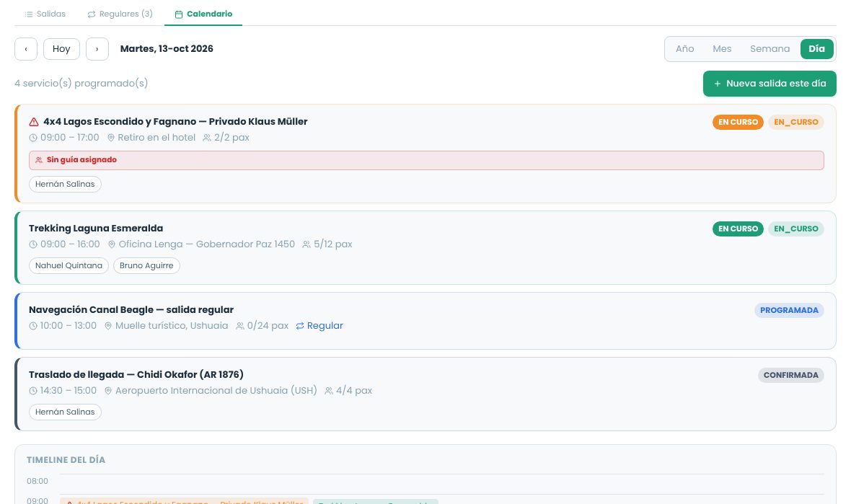Click the red warning triangle icon on 4x4 Lagos

click(34, 122)
